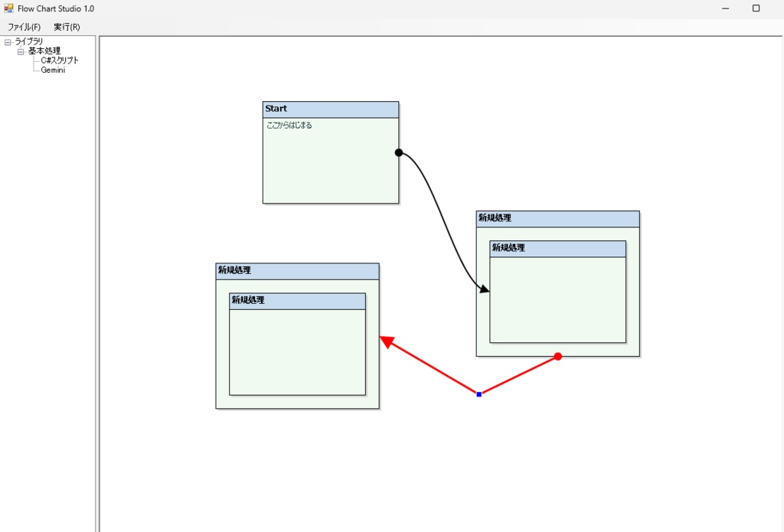Click the blue midpoint handle of the red connector
Screen dimensions: 784x532
(479, 393)
